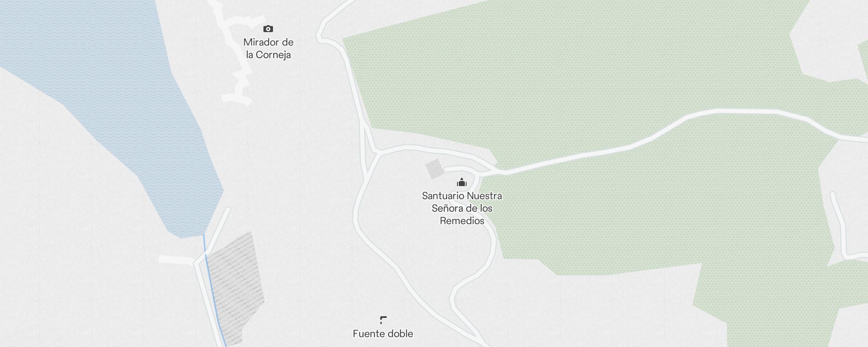
Task: Click the short road stub left of the stream
Action: (176, 260)
